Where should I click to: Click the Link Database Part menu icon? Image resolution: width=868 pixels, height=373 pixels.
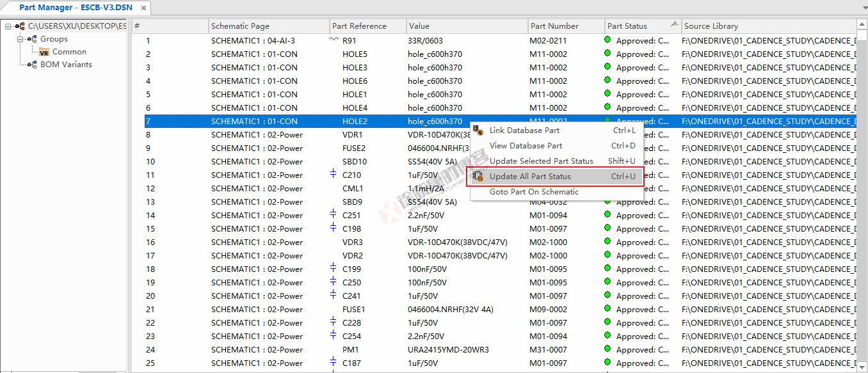pos(478,131)
